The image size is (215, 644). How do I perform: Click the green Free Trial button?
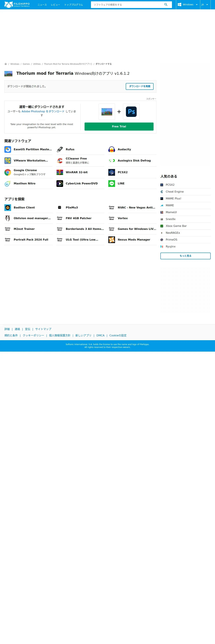(119, 127)
